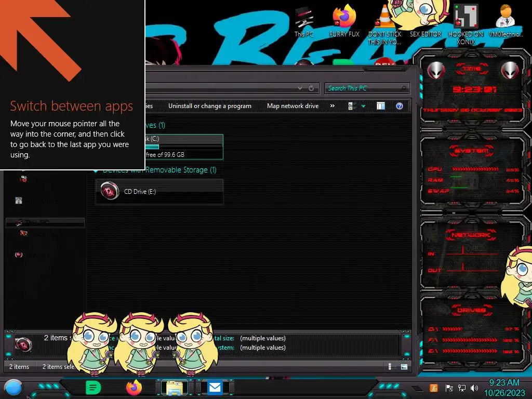Open the Mail app on taskbar

pyautogui.click(x=215, y=388)
